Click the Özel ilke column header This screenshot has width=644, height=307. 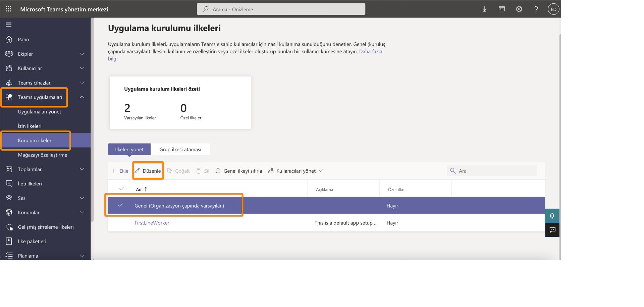[396, 189]
